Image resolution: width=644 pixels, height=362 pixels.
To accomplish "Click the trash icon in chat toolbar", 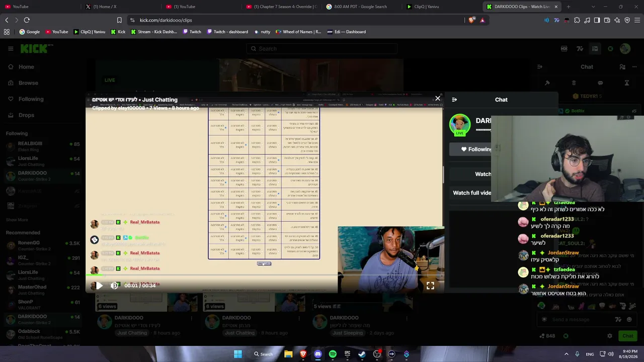I will (x=574, y=83).
